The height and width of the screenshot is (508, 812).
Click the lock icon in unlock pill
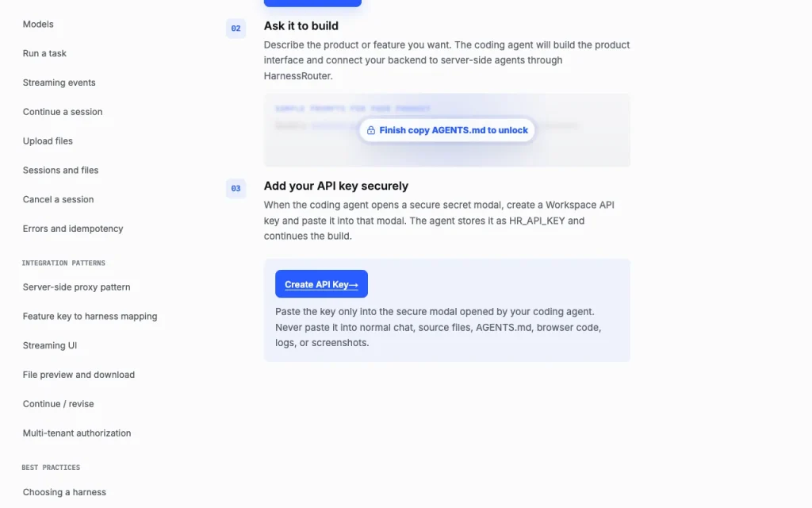[x=371, y=131]
